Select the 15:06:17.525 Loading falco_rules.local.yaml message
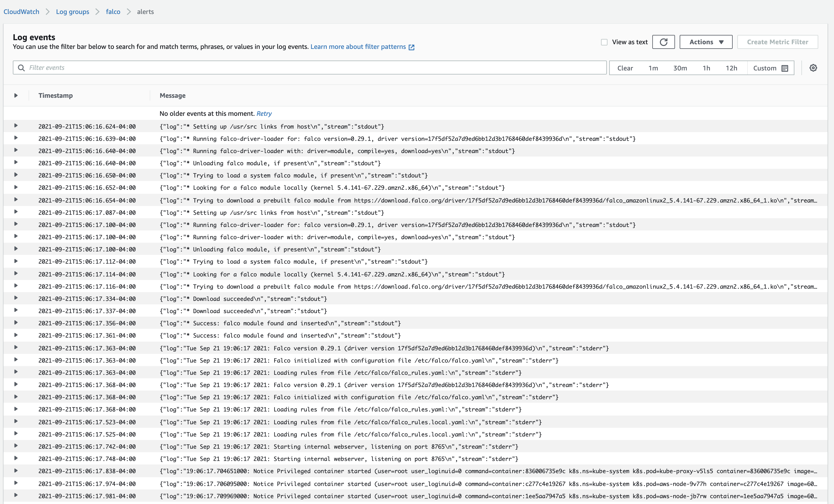This screenshot has height=504, width=834. point(351,434)
